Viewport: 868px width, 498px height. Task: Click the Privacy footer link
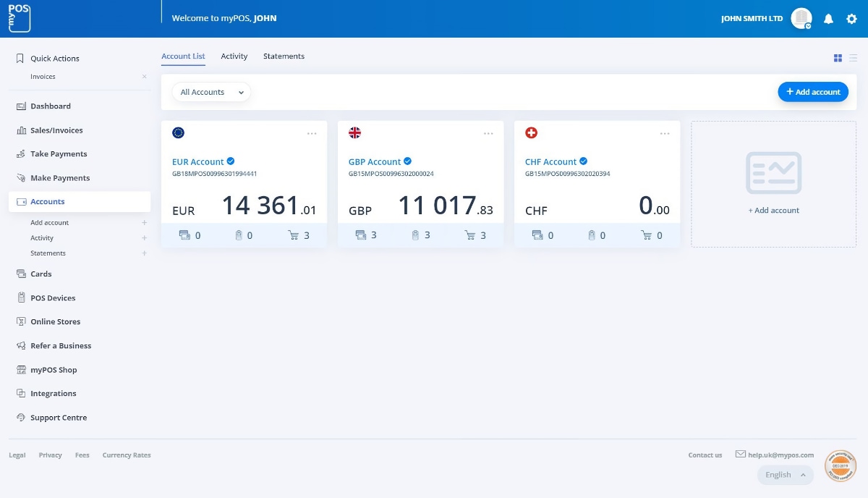click(x=51, y=455)
